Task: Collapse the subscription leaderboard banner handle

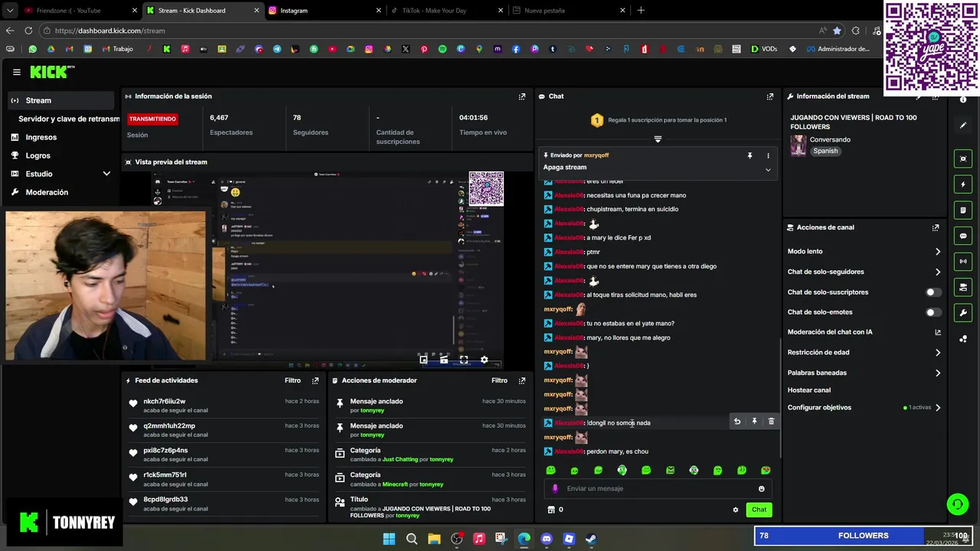Action: [658, 139]
